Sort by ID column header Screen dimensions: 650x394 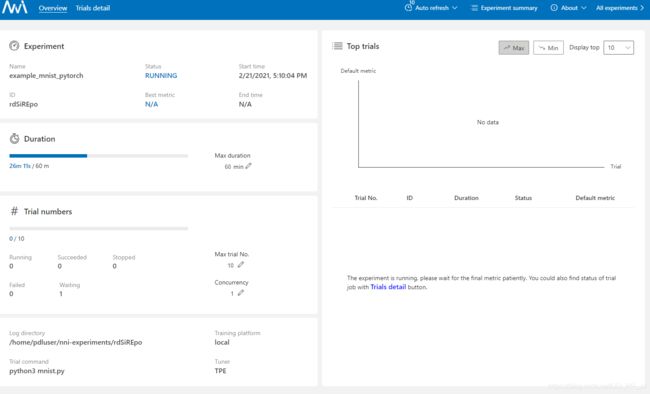pyautogui.click(x=410, y=198)
